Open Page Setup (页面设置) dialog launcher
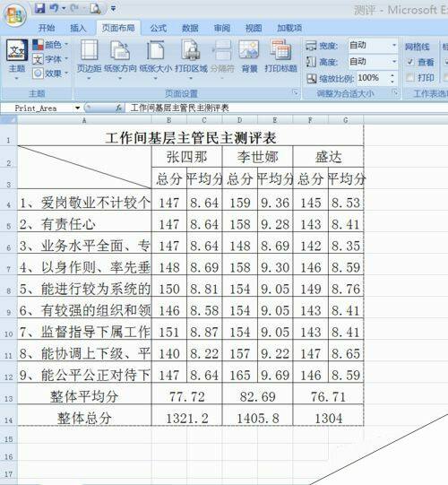 click(x=296, y=92)
